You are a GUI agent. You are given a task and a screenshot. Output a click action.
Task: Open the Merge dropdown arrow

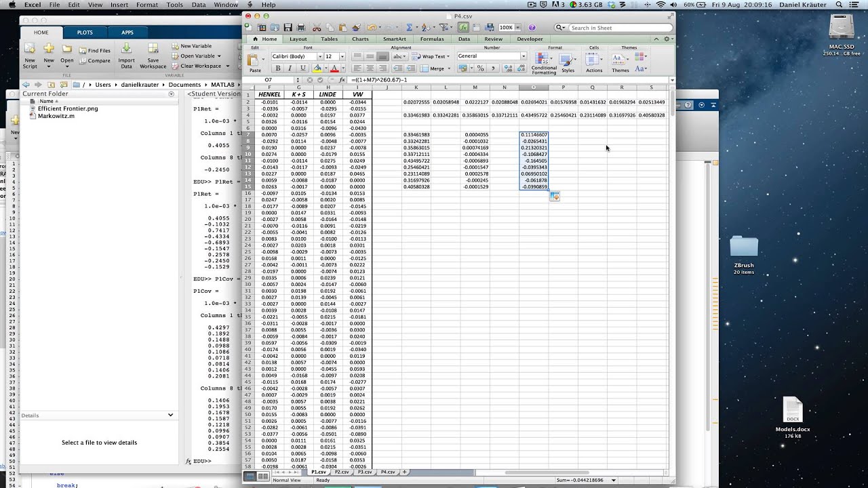[x=449, y=68]
